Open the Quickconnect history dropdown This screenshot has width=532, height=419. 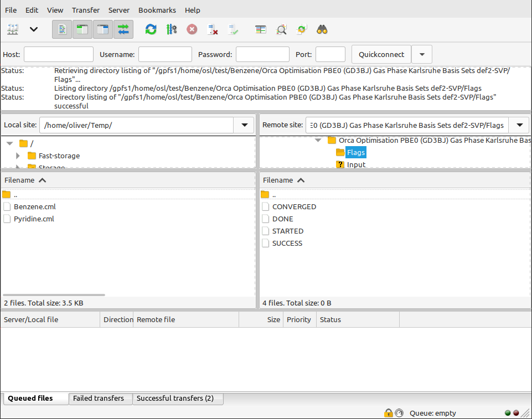click(422, 54)
